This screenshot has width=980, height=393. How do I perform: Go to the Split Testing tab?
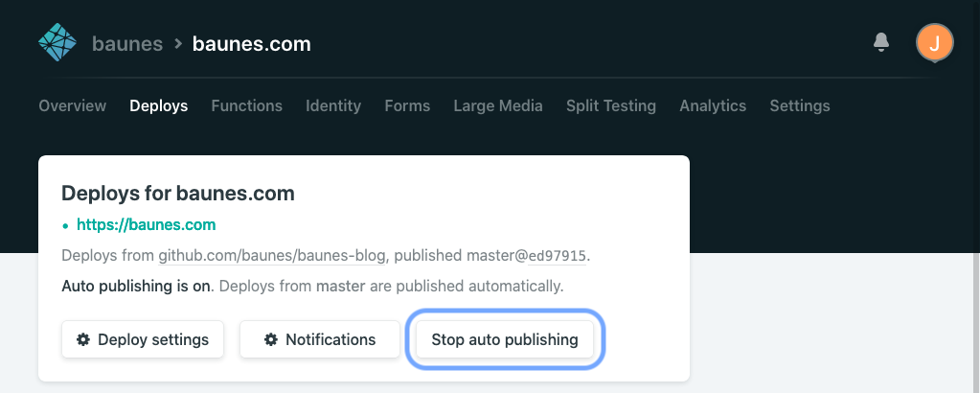(x=611, y=105)
